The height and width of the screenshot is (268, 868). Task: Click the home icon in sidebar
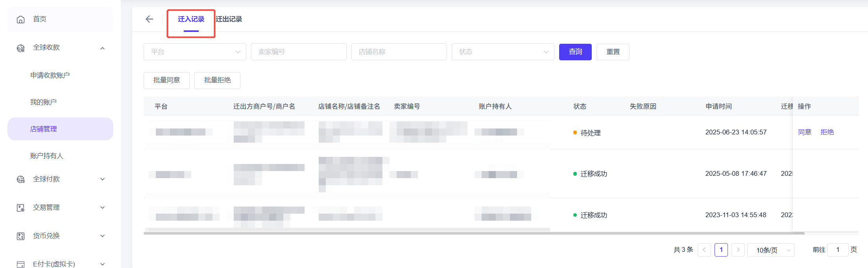[x=20, y=19]
